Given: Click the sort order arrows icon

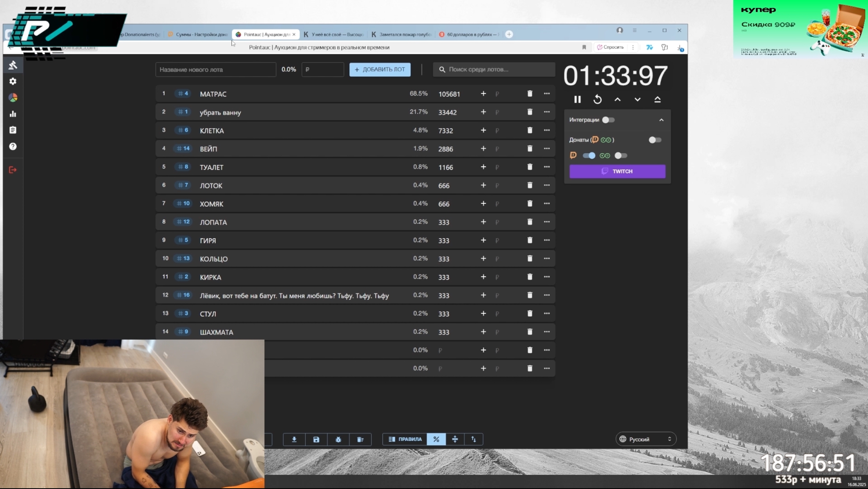Looking at the screenshot, I should (473, 439).
